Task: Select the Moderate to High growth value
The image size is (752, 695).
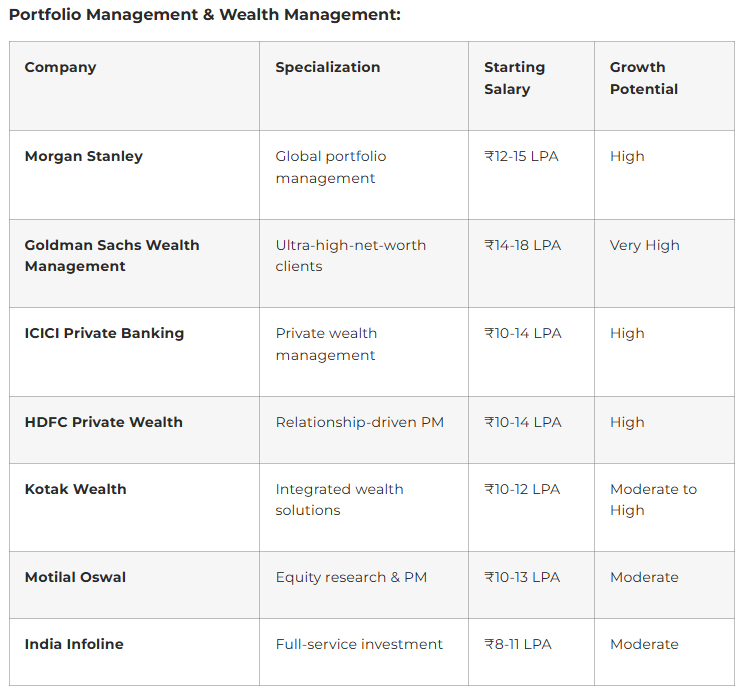Action: [653, 500]
